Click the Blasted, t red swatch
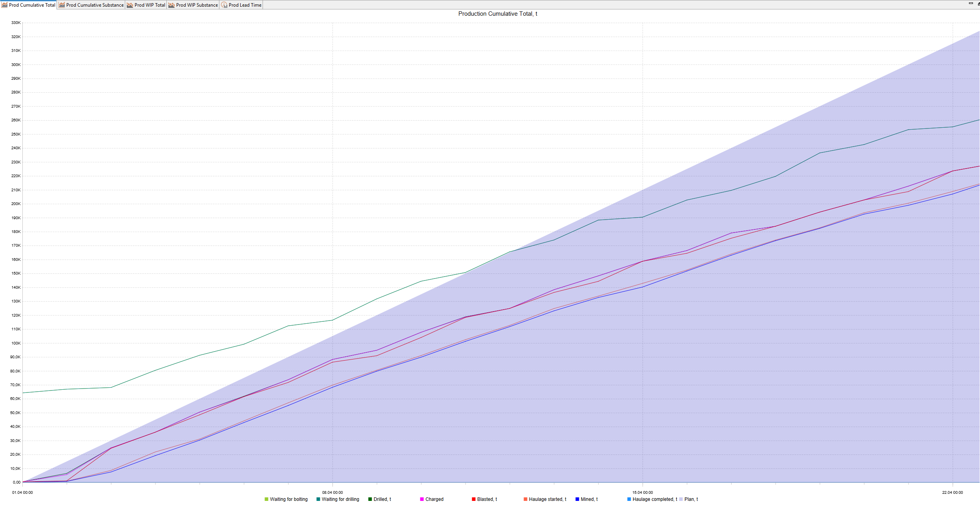 click(x=474, y=499)
